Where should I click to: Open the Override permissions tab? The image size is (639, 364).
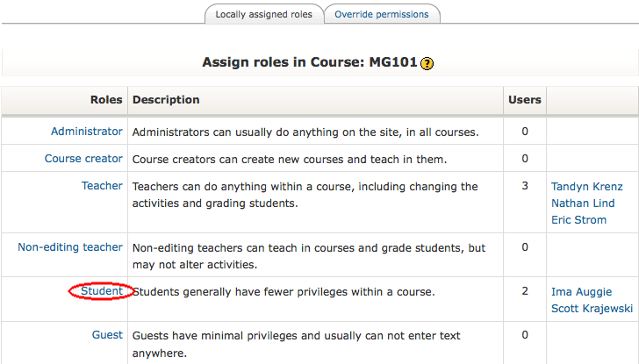(381, 14)
